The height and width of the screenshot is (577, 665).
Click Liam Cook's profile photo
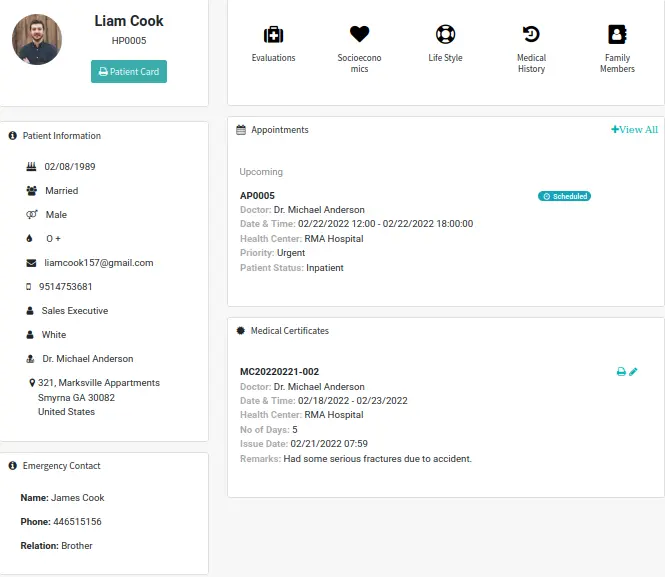click(37, 40)
